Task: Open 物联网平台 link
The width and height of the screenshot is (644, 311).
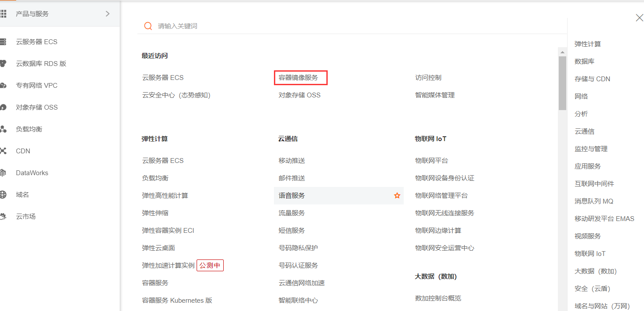Action: pos(432,161)
